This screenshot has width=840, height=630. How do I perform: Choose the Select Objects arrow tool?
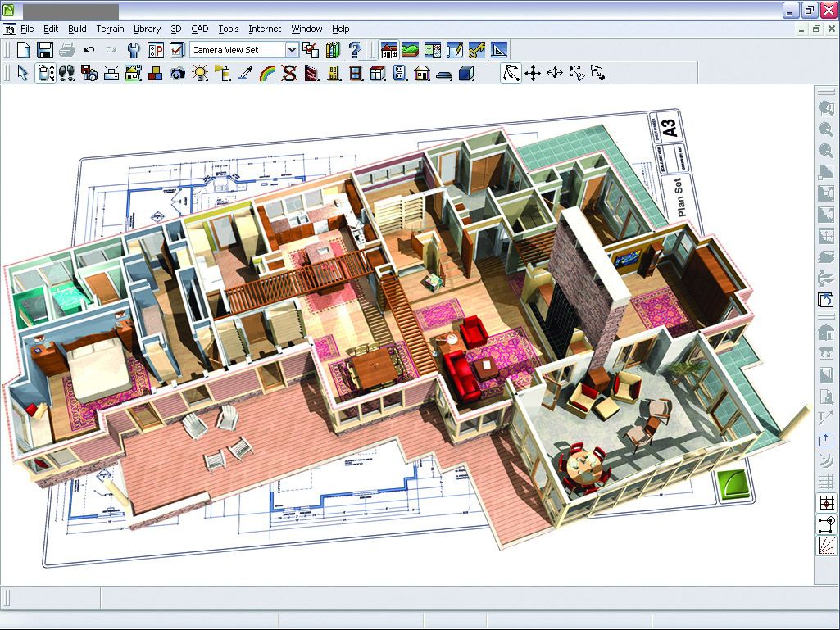tap(22, 73)
